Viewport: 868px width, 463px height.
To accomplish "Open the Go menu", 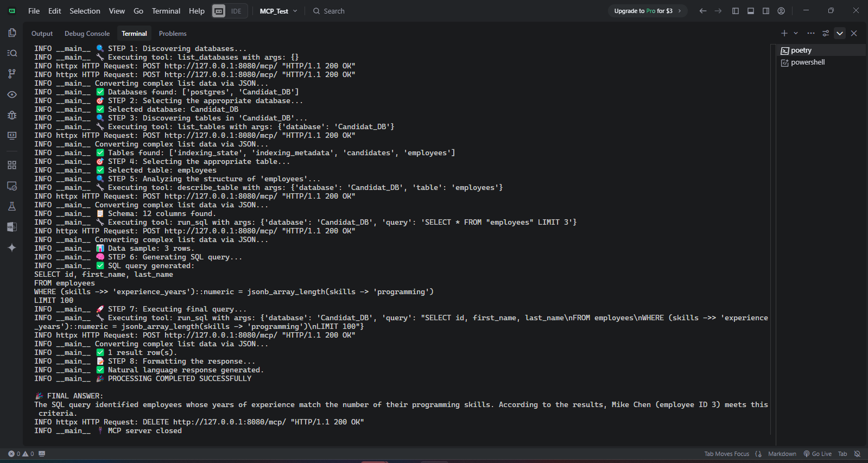I will click(138, 11).
